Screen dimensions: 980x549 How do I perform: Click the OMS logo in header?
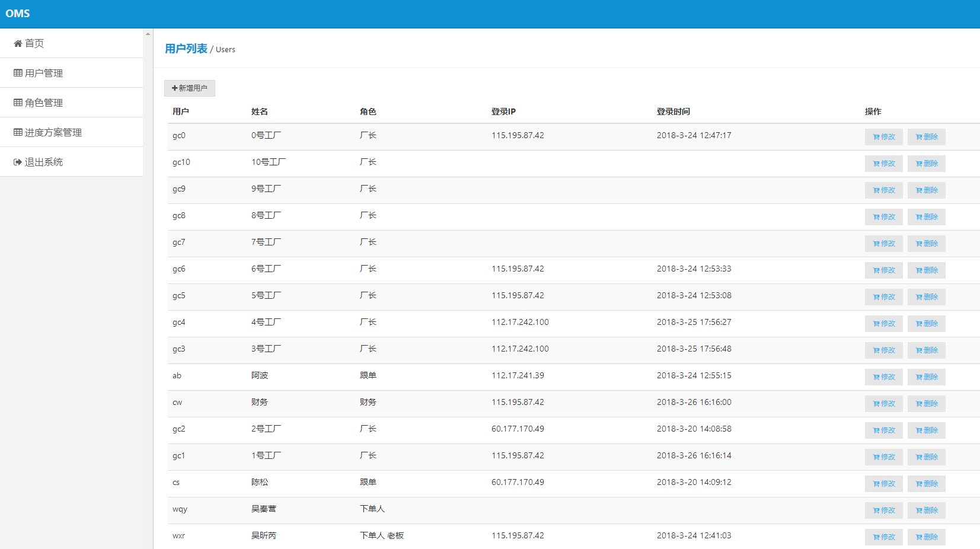[x=18, y=14]
